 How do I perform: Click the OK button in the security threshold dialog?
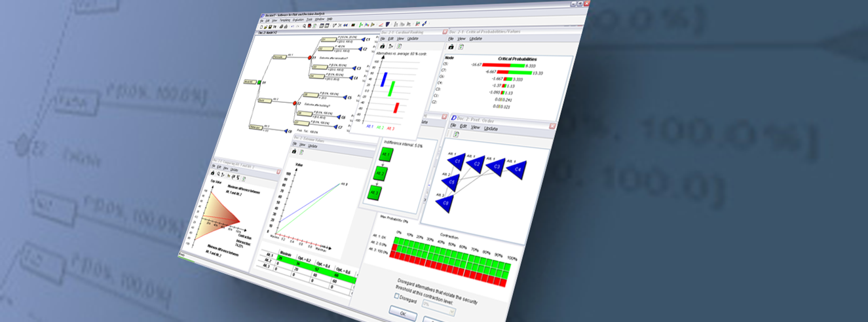[402, 314]
